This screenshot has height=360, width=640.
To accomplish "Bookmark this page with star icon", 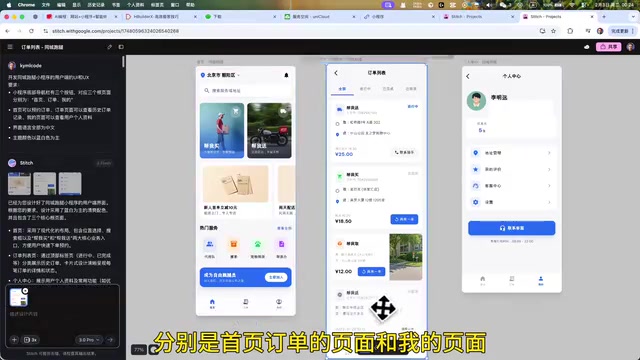I will 553,31.
